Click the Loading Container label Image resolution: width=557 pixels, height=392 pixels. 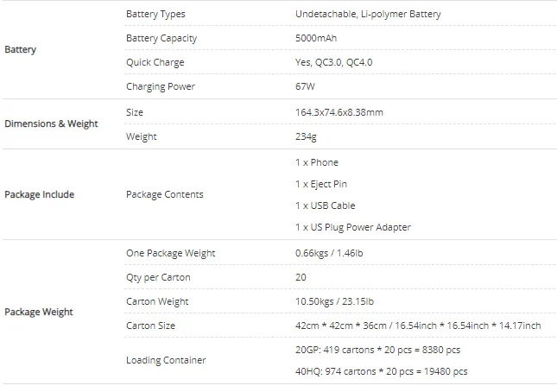166,360
